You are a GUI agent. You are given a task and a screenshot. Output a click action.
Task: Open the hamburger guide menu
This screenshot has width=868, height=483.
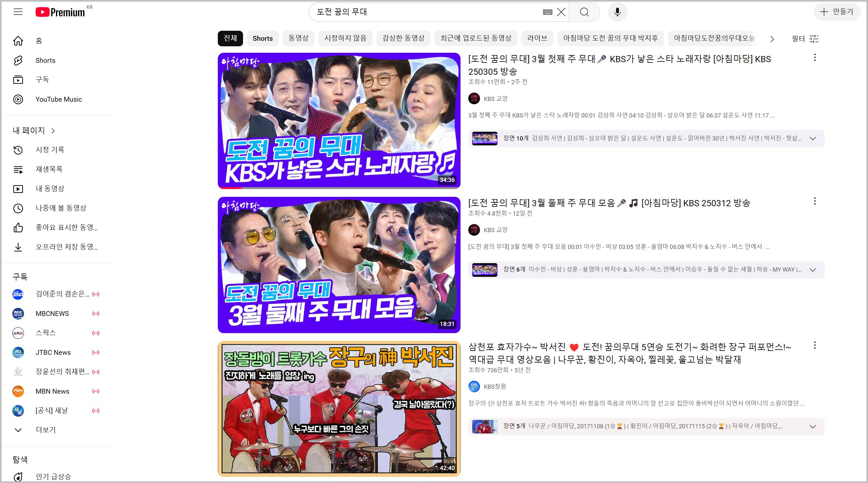[x=18, y=12]
